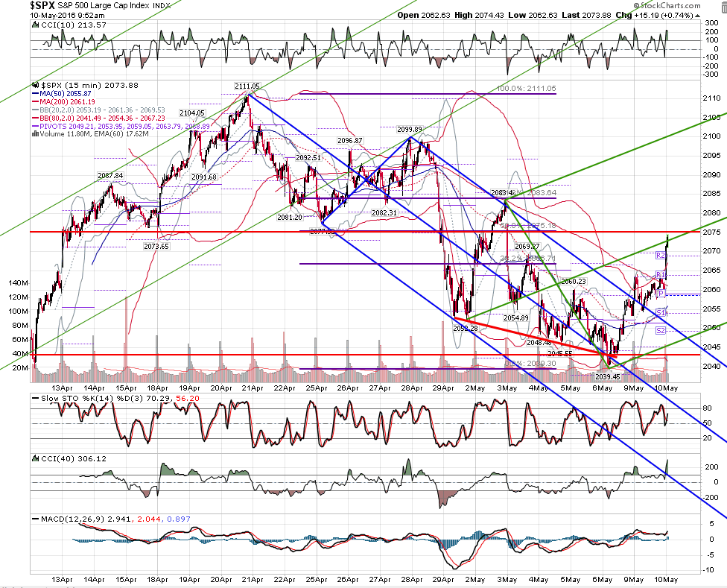Select the S2 pivot marker
Image resolution: width=727 pixels, height=588 pixels.
click(660, 331)
